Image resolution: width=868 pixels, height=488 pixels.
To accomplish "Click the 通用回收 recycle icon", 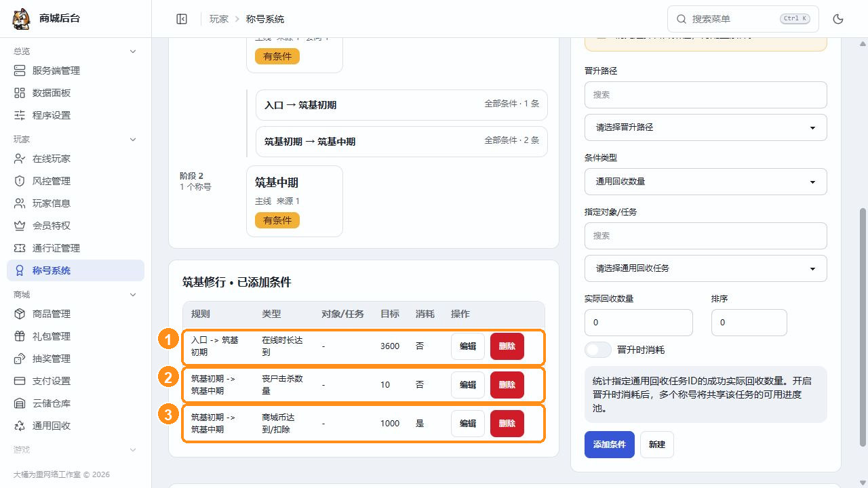I will coord(20,426).
